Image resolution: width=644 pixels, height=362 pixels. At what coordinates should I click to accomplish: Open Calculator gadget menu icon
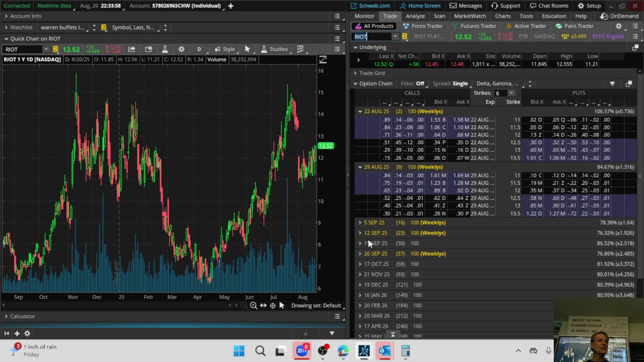pos(337,316)
